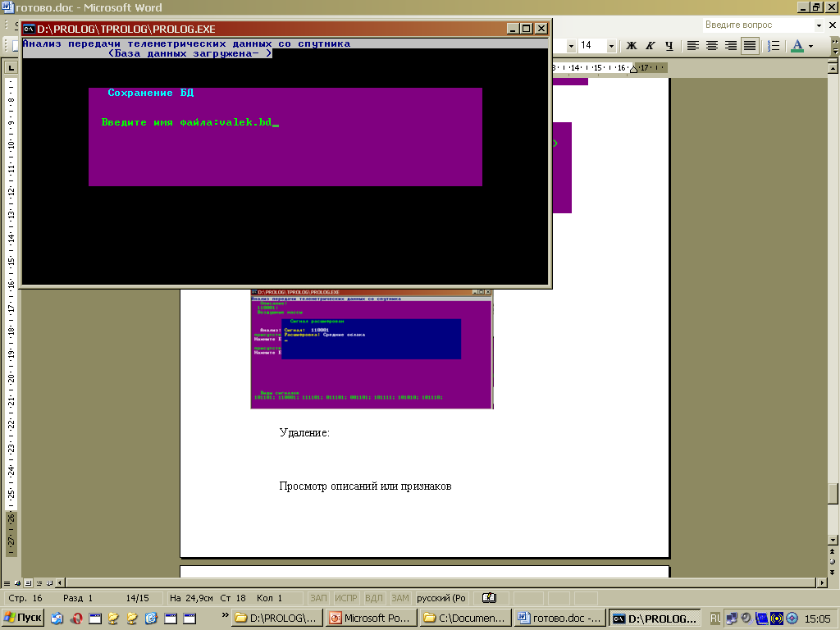Launch Opera from quick launch
This screenshot has width=840, height=630.
coord(76,619)
